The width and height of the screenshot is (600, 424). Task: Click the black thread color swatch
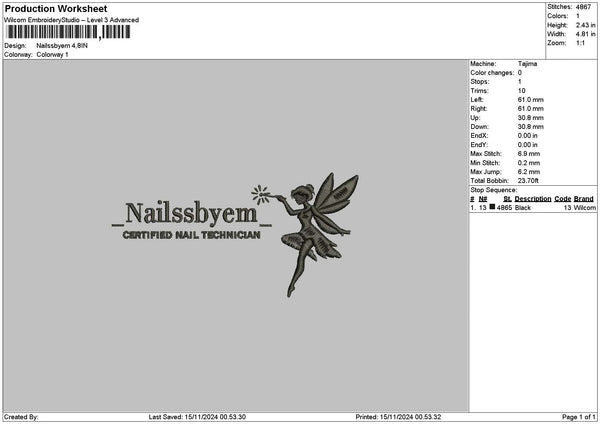pos(492,207)
